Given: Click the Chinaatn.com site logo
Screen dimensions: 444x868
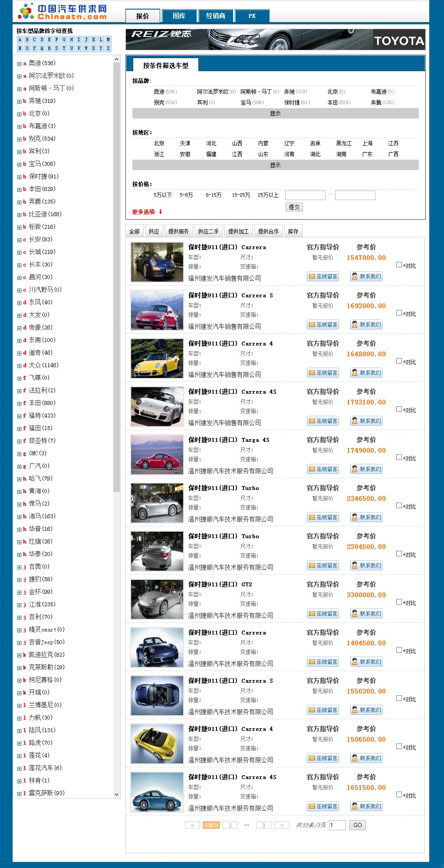Looking at the screenshot, I should 62,12.
